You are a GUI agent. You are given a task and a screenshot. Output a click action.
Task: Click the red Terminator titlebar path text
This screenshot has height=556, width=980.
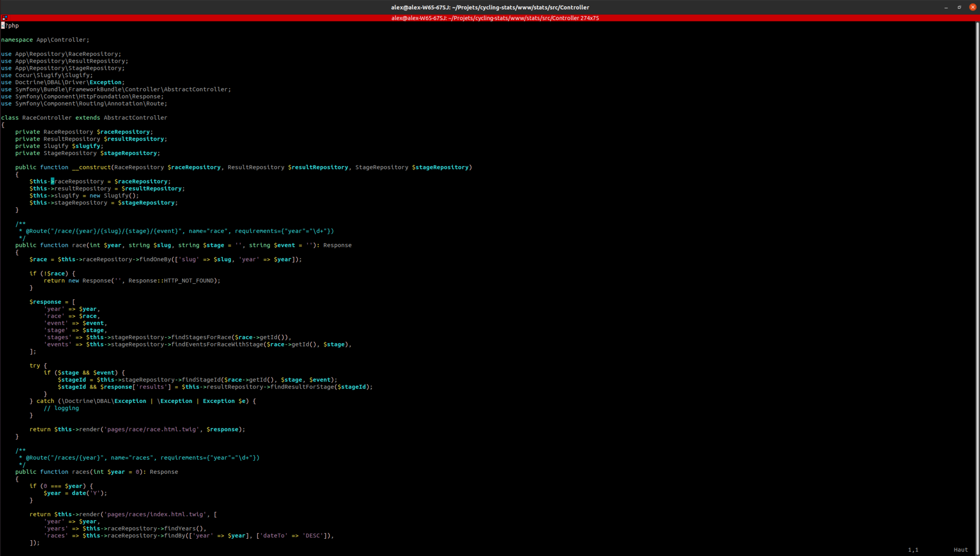coord(495,18)
